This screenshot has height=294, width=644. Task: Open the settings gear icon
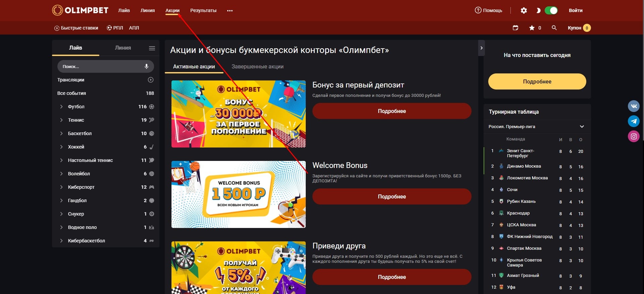(524, 10)
